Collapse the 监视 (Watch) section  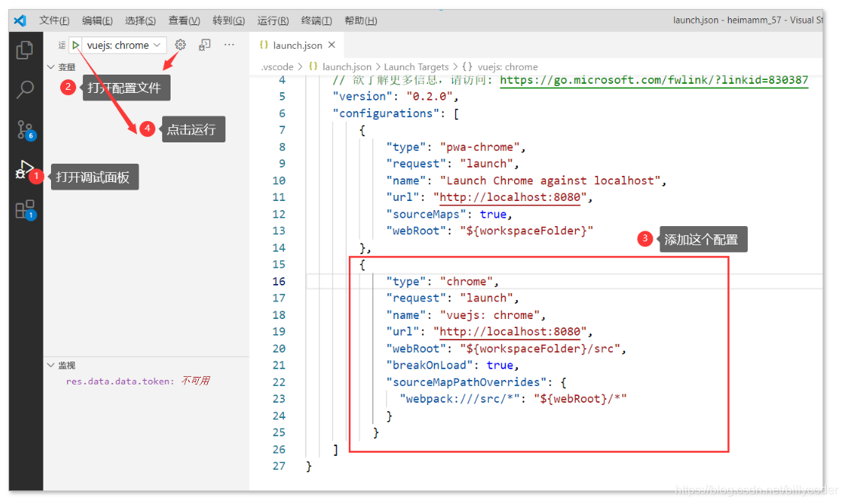(62, 365)
